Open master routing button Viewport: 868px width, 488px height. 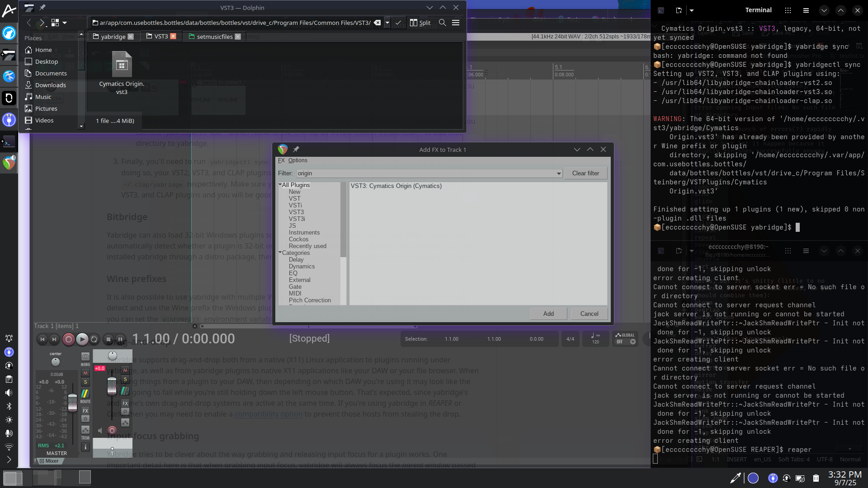tap(85, 394)
